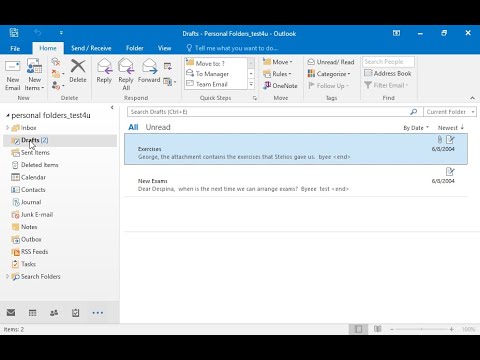Expand Search Folders
The height and width of the screenshot is (360, 480).
point(7,276)
